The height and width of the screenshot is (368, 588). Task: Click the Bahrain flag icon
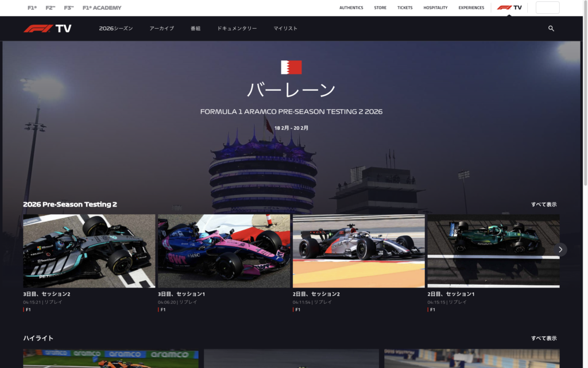point(291,67)
